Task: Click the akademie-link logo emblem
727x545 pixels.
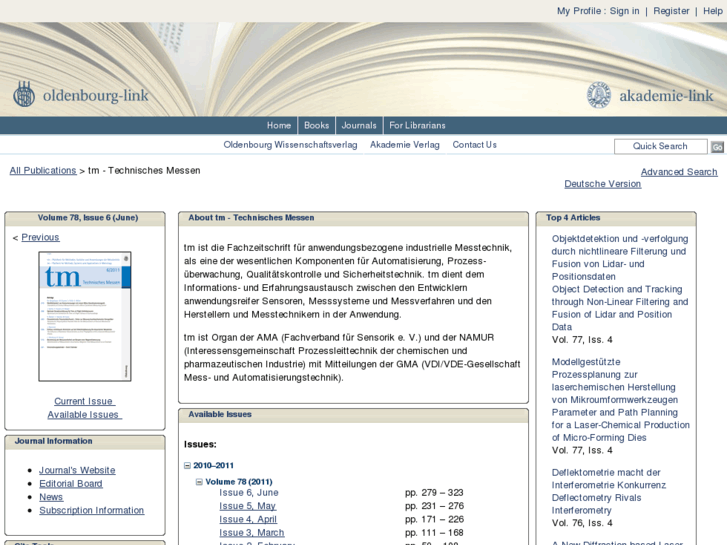Action: point(599,95)
